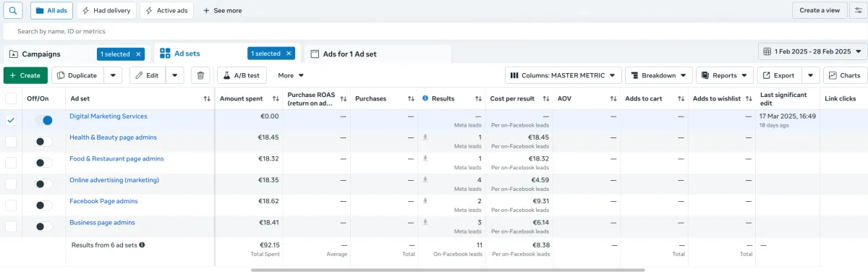Screen dimensions: 868x272
Task: Switch to the Campaigns tab
Action: pyautogui.click(x=41, y=54)
